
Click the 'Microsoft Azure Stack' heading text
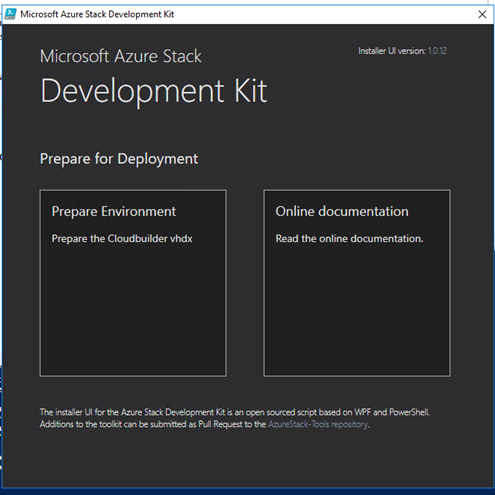(121, 56)
